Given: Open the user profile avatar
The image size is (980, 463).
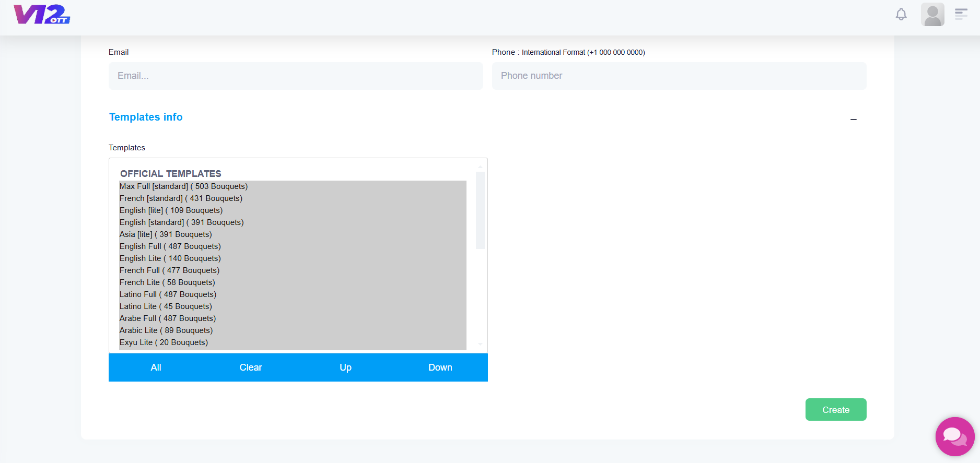Looking at the screenshot, I should 932,15.
